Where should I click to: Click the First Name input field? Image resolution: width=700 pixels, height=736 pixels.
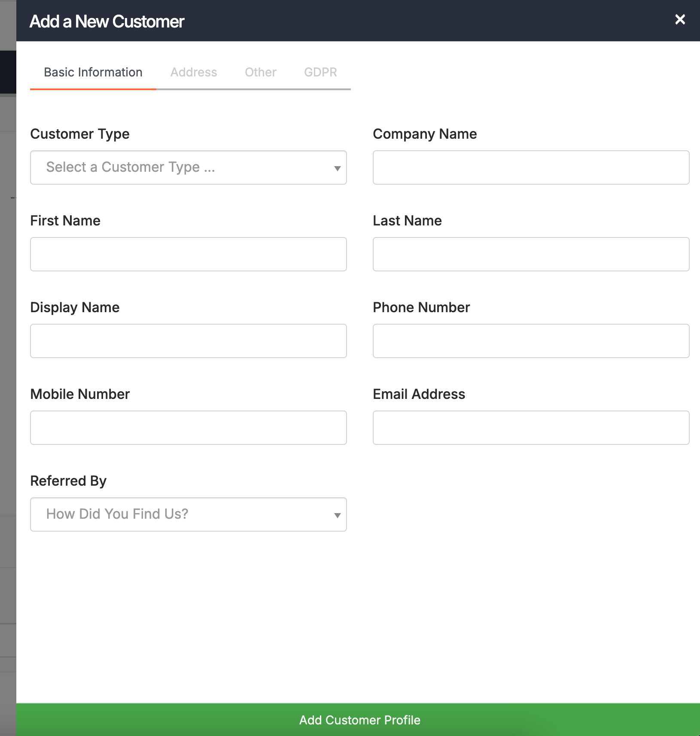(x=189, y=254)
